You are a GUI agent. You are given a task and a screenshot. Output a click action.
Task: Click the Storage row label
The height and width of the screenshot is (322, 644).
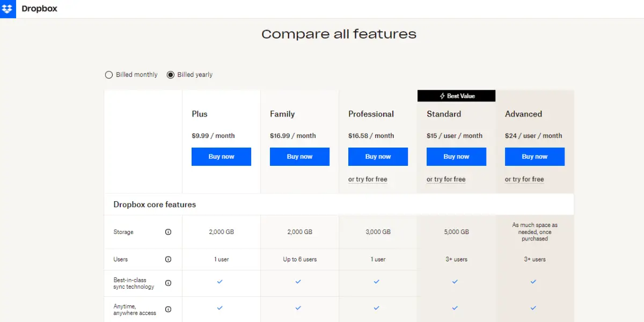tap(123, 232)
